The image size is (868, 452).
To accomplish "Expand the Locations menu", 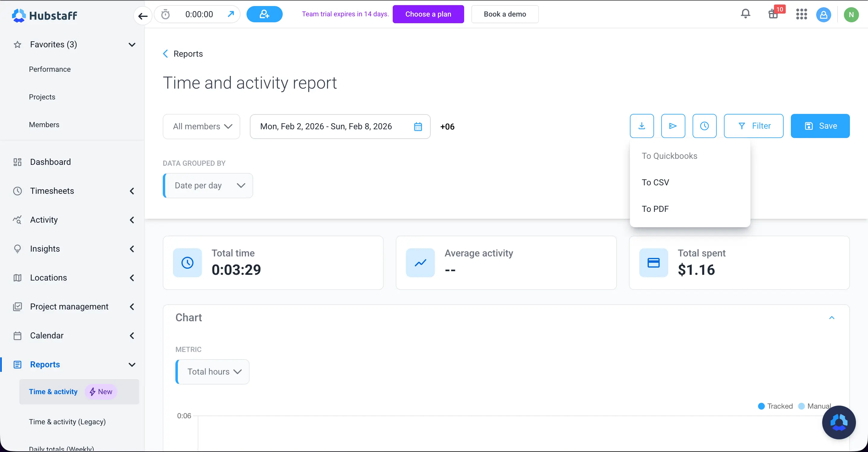I will pos(132,278).
